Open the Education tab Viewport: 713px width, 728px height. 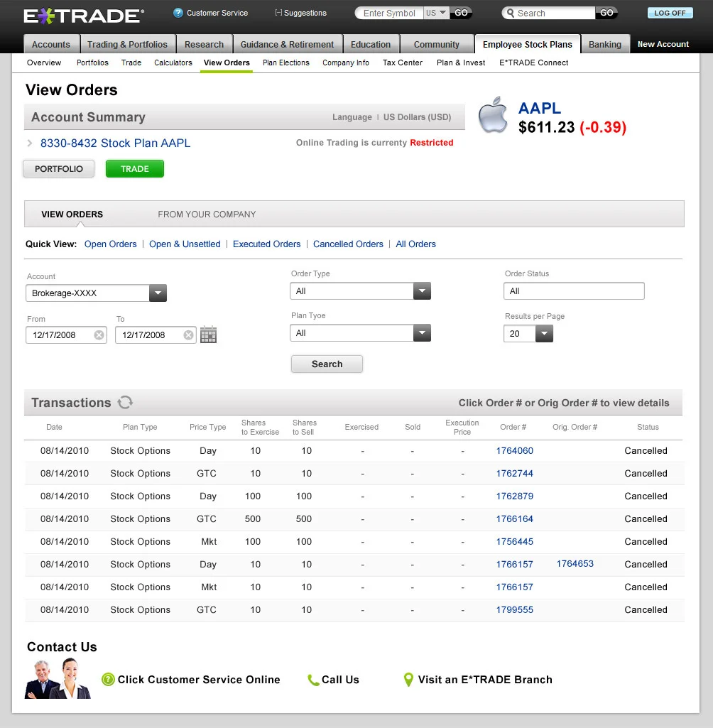coord(371,44)
